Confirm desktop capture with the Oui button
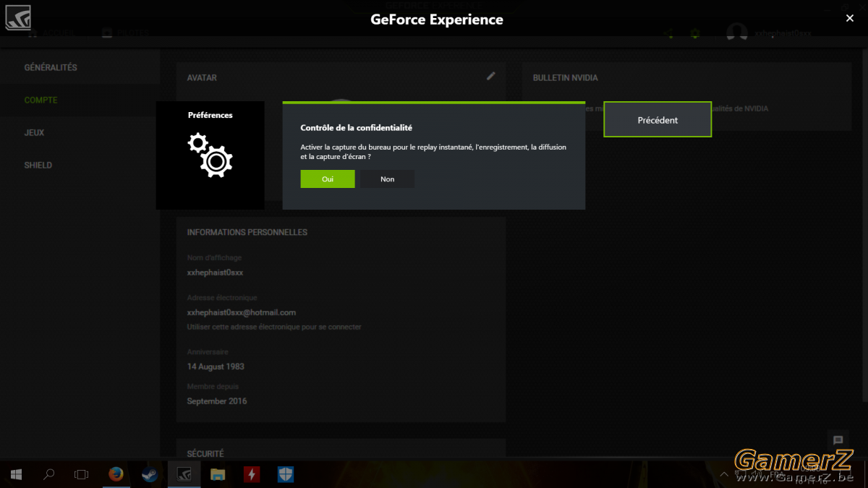This screenshot has width=868, height=488. tap(328, 179)
